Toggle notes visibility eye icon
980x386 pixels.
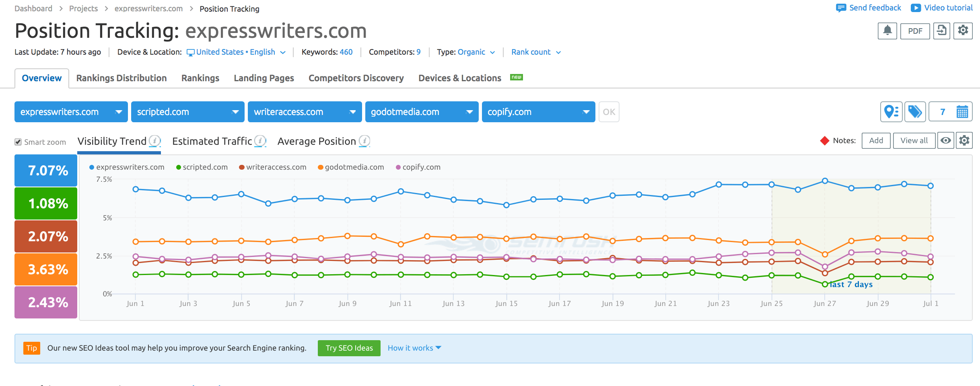tap(946, 140)
